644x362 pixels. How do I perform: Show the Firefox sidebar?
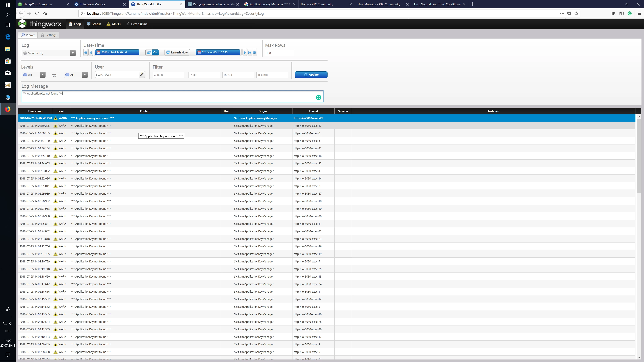click(622, 13)
